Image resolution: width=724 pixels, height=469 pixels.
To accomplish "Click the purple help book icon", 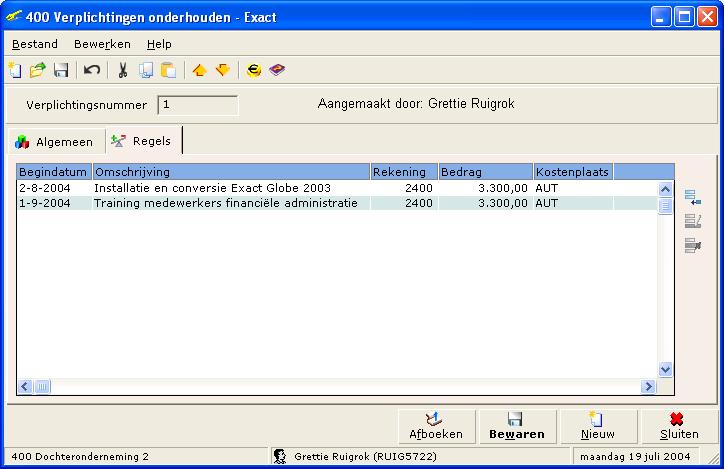I will (x=277, y=70).
